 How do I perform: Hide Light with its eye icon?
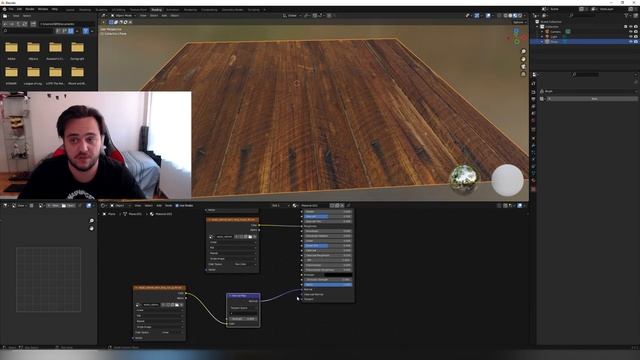631,36
